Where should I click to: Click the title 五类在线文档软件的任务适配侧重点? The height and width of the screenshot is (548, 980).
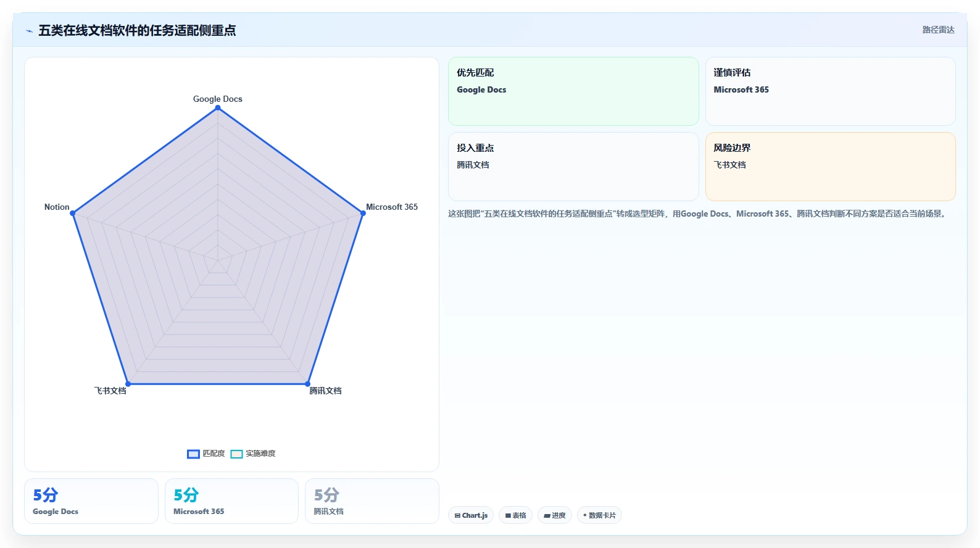tap(137, 30)
